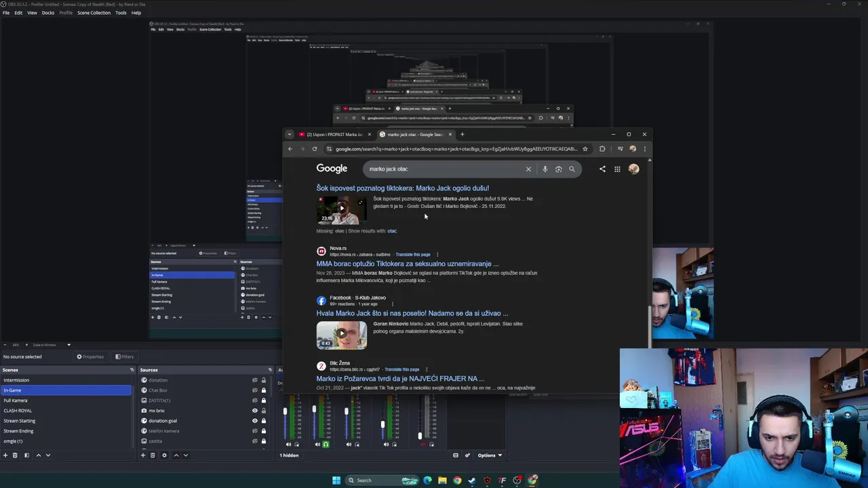Click the disabled Properties button
The height and width of the screenshot is (488, 868).
coord(90,357)
